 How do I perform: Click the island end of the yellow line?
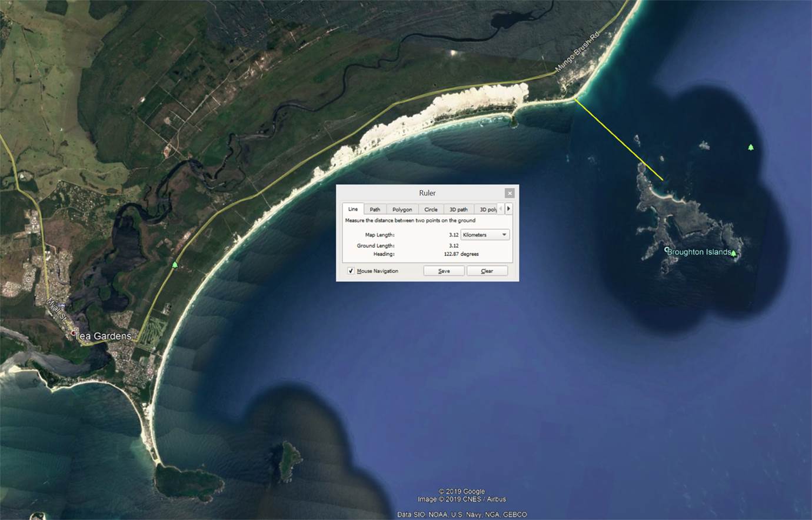[x=663, y=180]
